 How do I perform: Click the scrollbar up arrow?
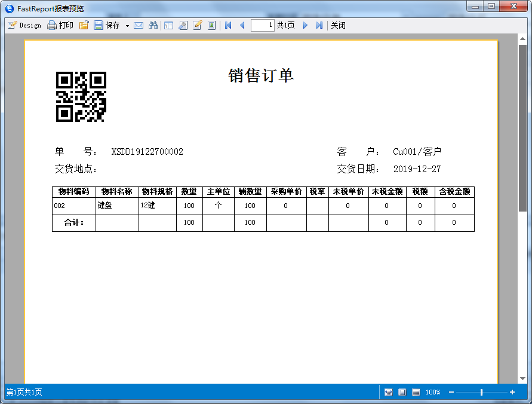click(x=522, y=39)
